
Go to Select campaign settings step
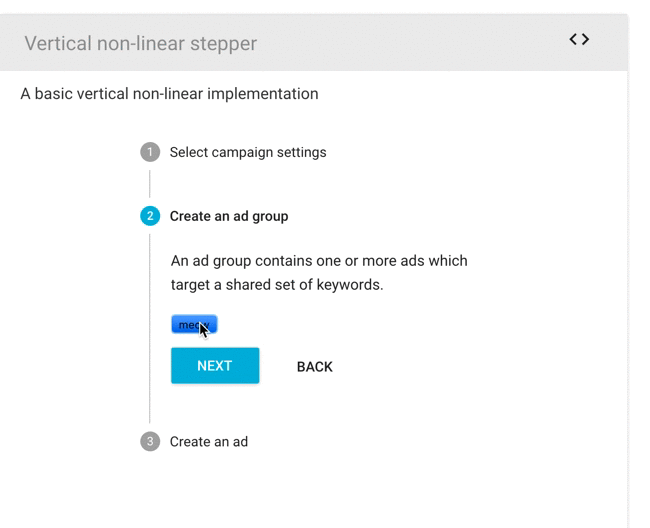point(248,152)
